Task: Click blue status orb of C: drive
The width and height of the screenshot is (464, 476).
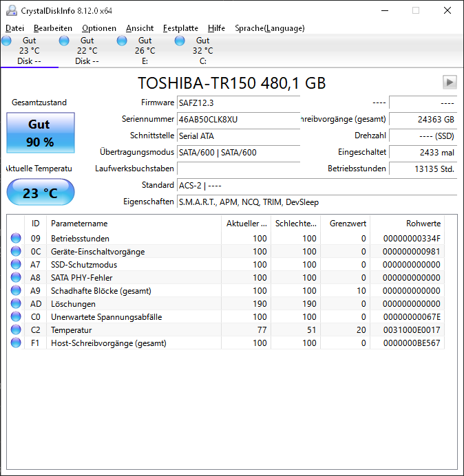Action: (180, 41)
